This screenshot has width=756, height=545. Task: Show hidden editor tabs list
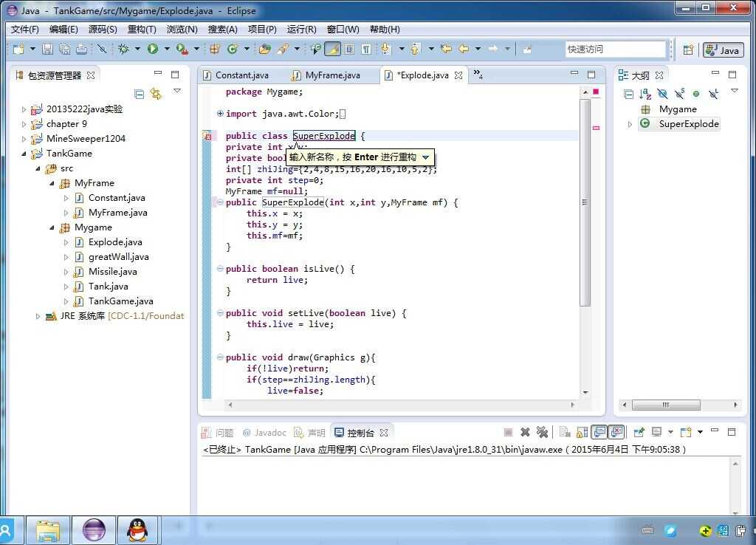[x=478, y=75]
